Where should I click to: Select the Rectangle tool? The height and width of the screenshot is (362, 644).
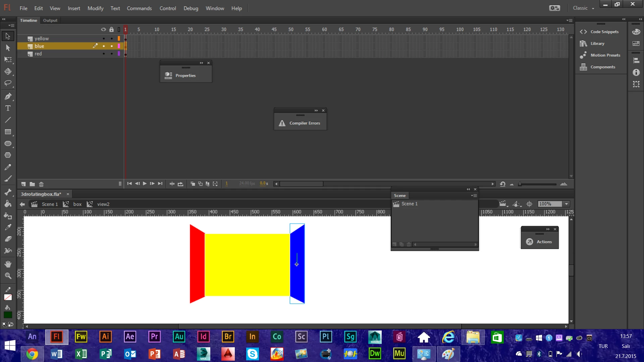coord(8,132)
